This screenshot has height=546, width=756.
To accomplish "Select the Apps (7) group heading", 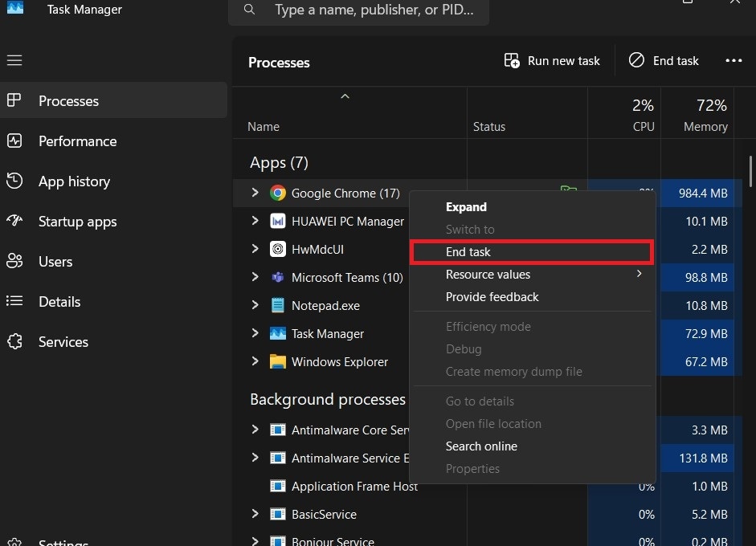I will pyautogui.click(x=279, y=162).
